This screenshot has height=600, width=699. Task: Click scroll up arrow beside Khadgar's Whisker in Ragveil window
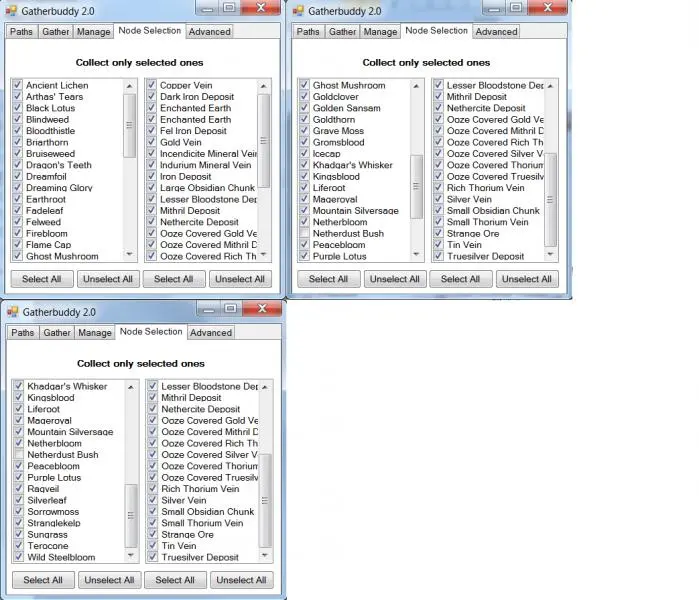pos(131,387)
